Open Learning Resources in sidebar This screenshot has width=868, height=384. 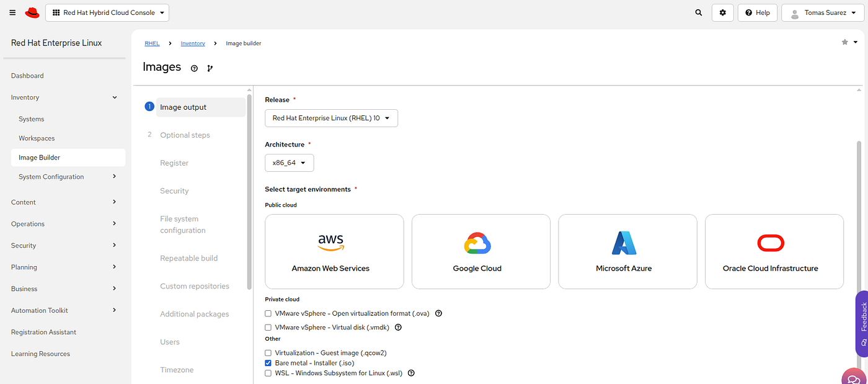point(40,354)
